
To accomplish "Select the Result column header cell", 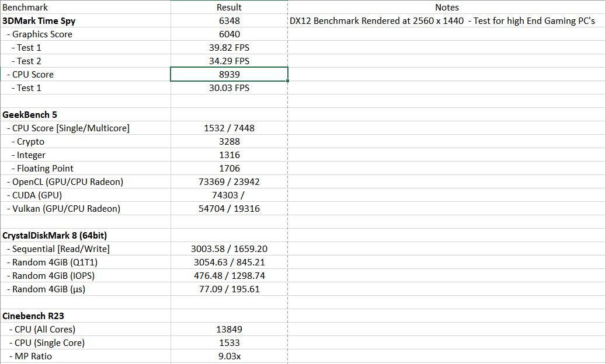I will point(229,8).
